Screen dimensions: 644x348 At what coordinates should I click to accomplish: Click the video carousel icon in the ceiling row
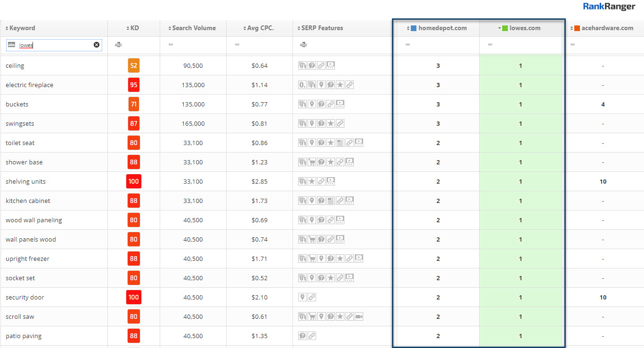tap(331, 65)
